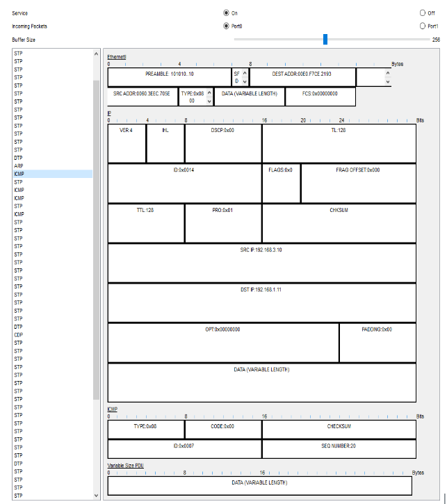Click the up arrow right of DEST ADDR field

coord(387,73)
